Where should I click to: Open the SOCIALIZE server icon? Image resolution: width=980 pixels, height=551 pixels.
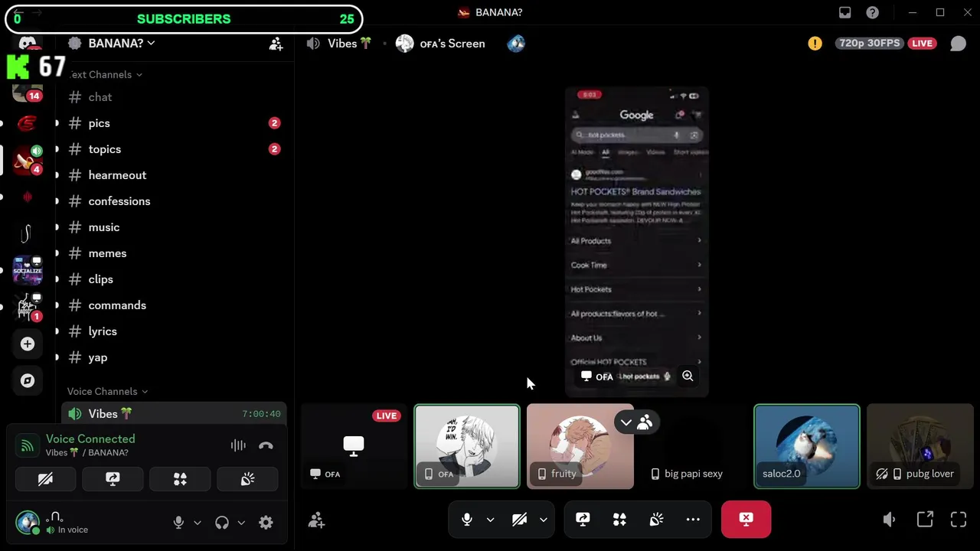click(28, 270)
